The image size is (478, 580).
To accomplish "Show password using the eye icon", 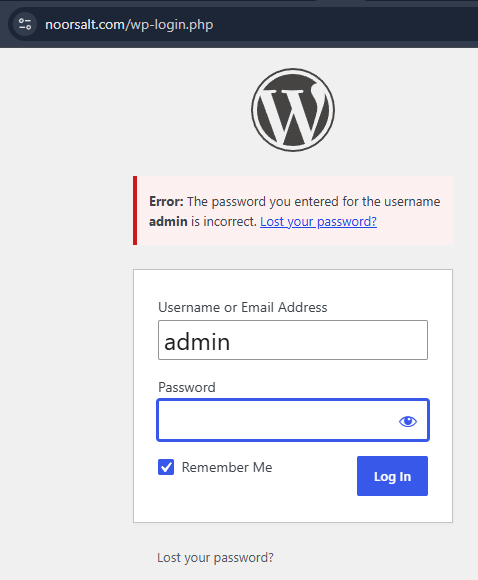I will 408,421.
